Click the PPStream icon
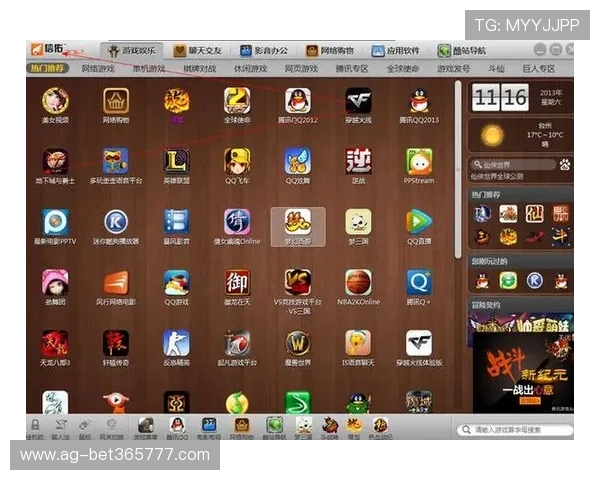Viewport: 600px width, 480px height. pos(419,161)
